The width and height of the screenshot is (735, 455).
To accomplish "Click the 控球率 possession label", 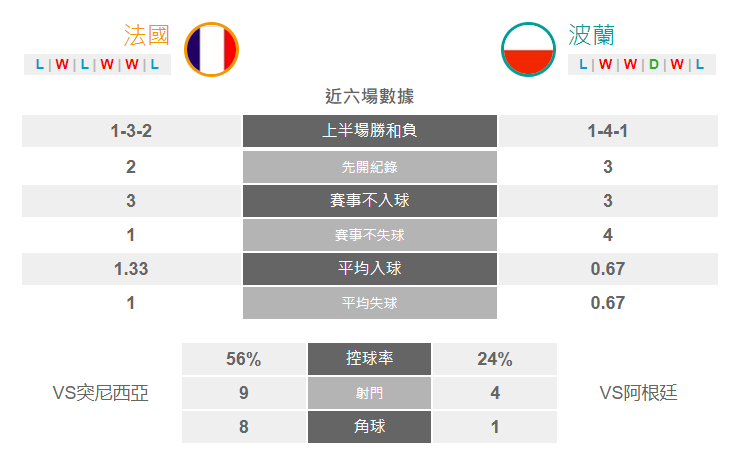I will 369,359.
